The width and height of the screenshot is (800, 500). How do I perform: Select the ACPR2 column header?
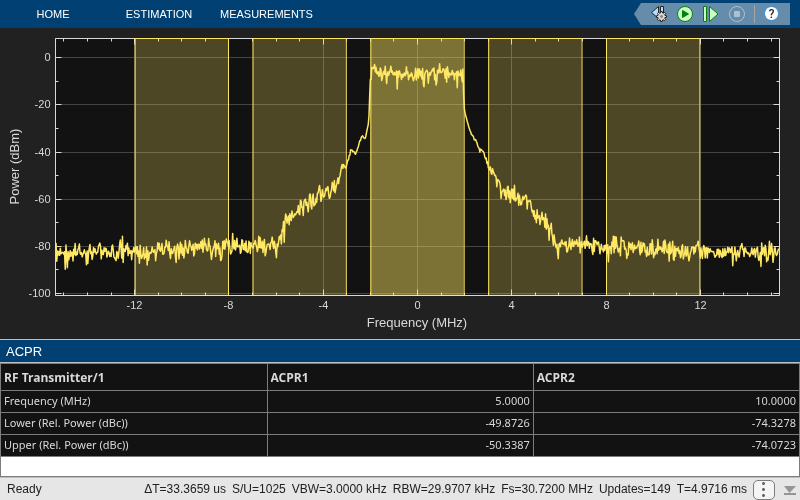666,378
